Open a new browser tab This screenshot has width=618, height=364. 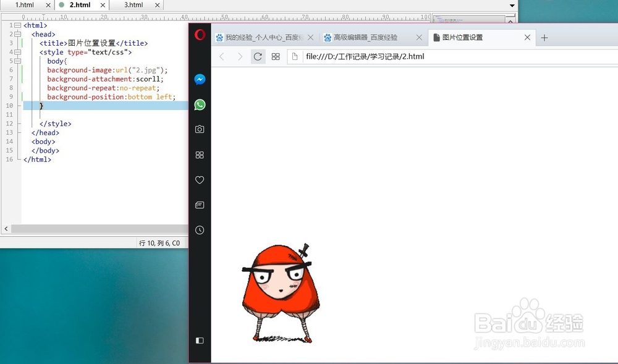[544, 38]
